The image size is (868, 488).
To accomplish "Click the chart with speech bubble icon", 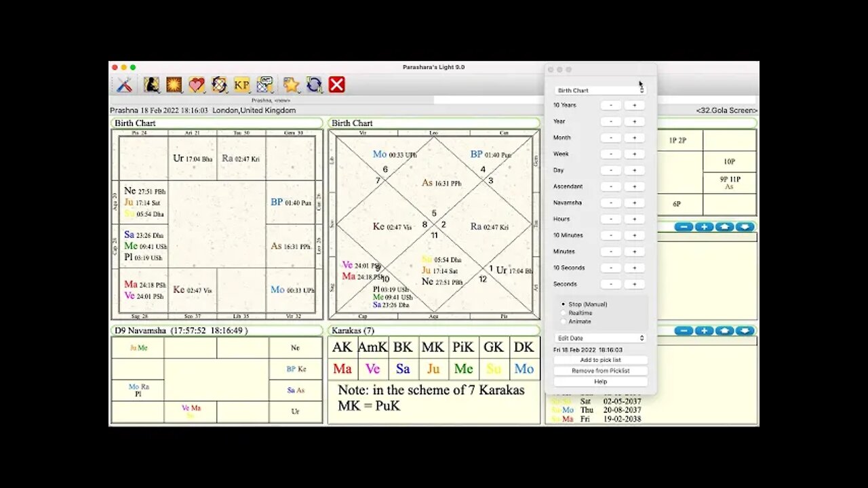I will (x=264, y=85).
